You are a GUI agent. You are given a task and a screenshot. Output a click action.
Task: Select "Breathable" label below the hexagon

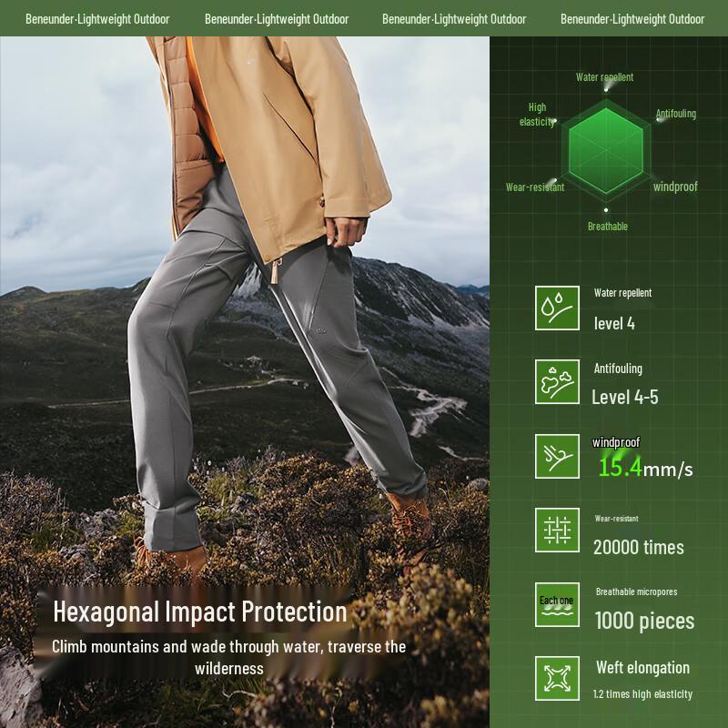(x=607, y=227)
